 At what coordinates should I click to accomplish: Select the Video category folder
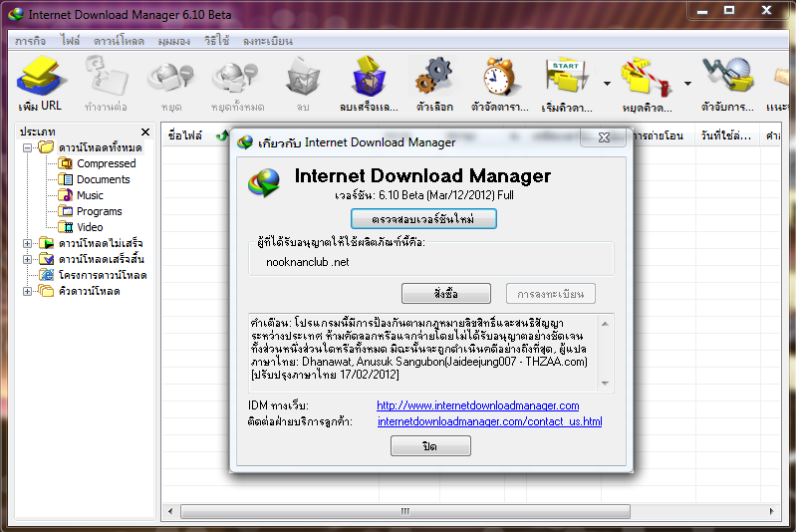[81, 227]
